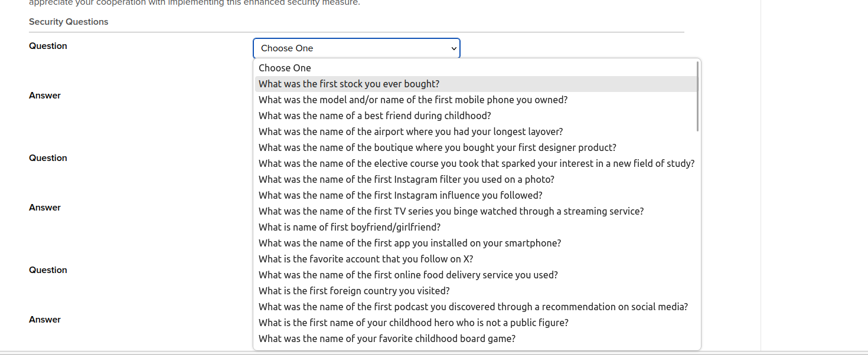The image size is (868, 355).
Task: Select the first online food delivery question
Action: pyautogui.click(x=408, y=275)
